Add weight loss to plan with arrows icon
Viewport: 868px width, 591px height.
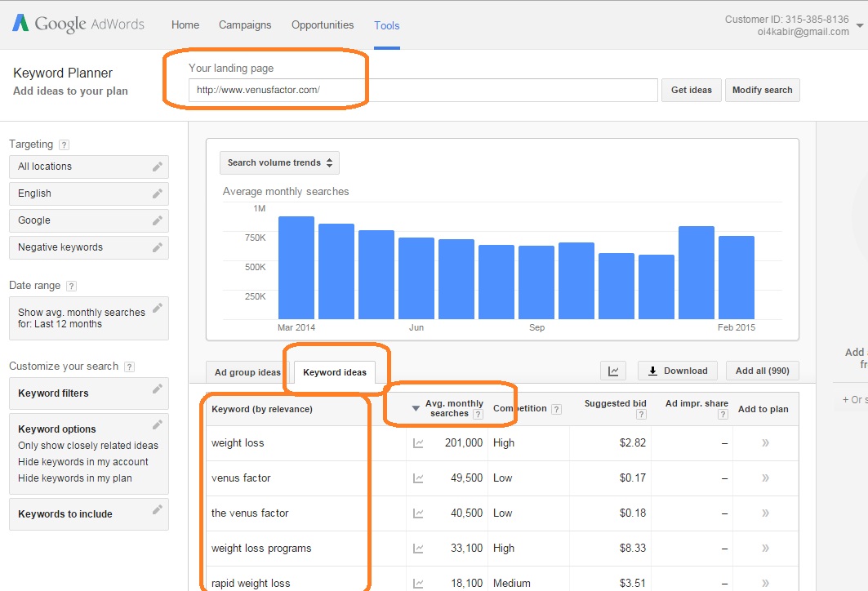(x=766, y=442)
